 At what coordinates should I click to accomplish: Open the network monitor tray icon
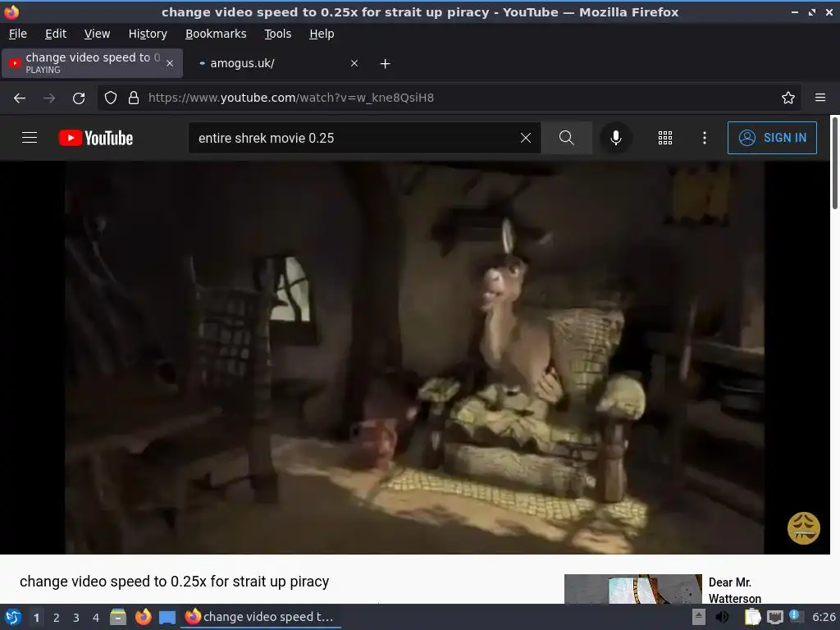(774, 618)
